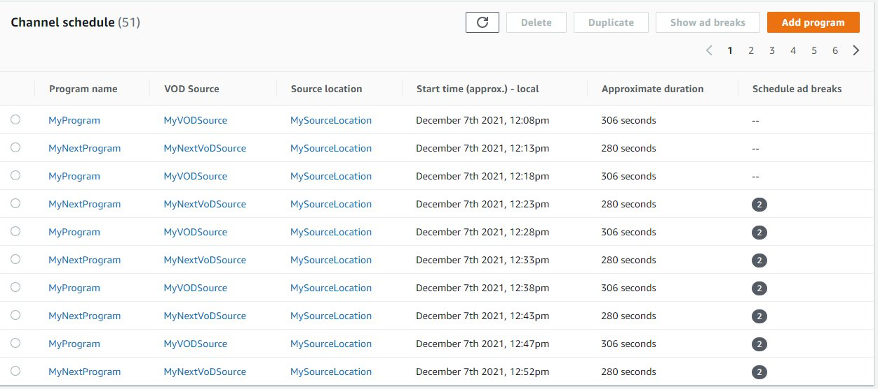
Task: Jump to page 3 of schedule
Action: pyautogui.click(x=772, y=50)
